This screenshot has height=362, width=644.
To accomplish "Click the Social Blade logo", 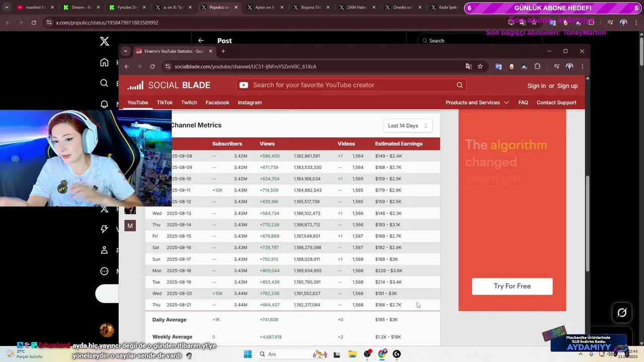I will point(169,85).
